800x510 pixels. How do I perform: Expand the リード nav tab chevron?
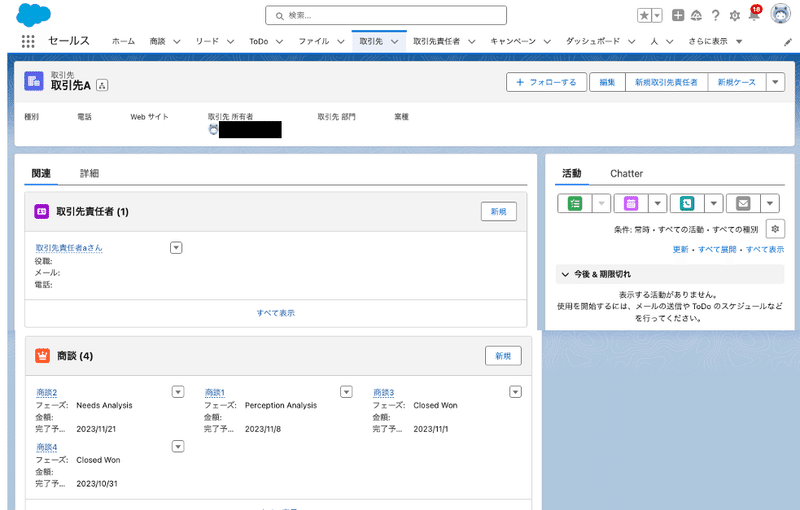click(230, 42)
